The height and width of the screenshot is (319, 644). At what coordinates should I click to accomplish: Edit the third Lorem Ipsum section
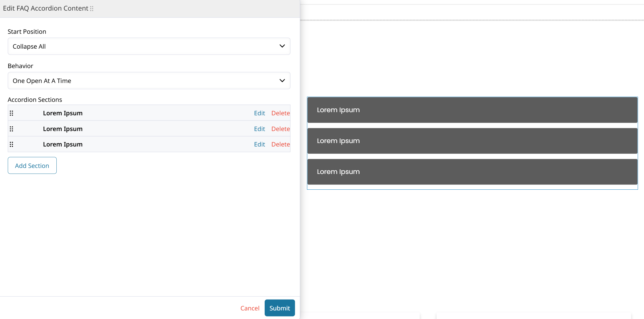pos(259,144)
